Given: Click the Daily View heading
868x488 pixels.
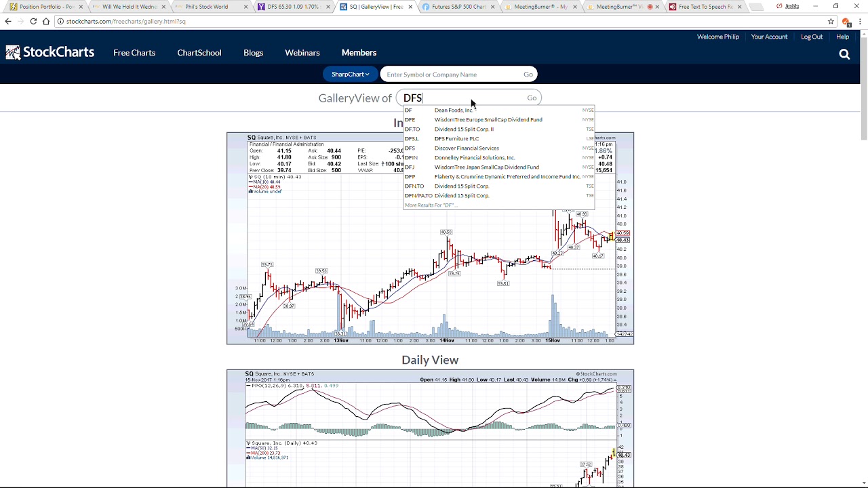Looking at the screenshot, I should [430, 360].
